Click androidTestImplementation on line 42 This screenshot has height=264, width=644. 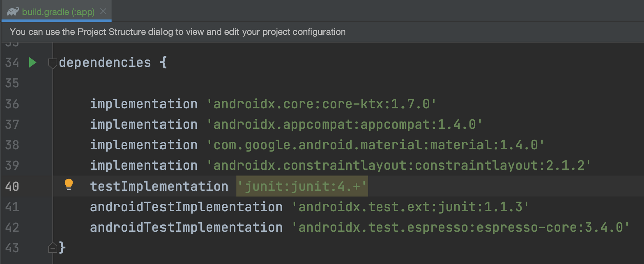pyautogui.click(x=186, y=228)
